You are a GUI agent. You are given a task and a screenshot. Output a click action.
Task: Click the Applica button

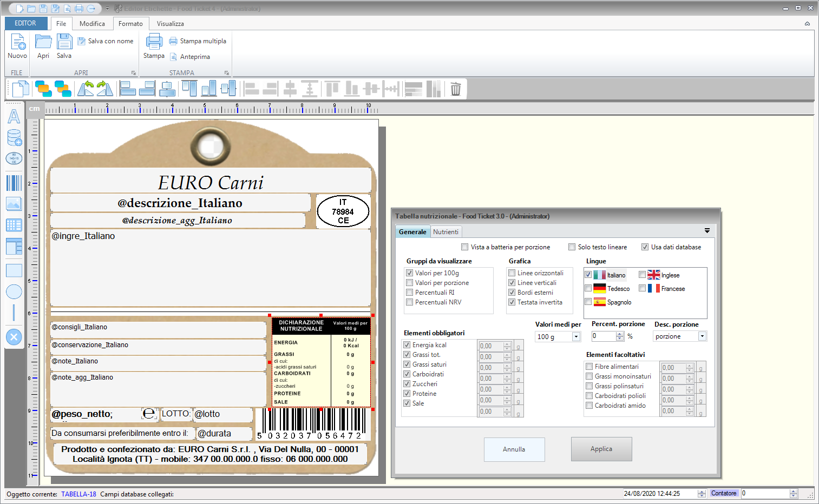(601, 449)
